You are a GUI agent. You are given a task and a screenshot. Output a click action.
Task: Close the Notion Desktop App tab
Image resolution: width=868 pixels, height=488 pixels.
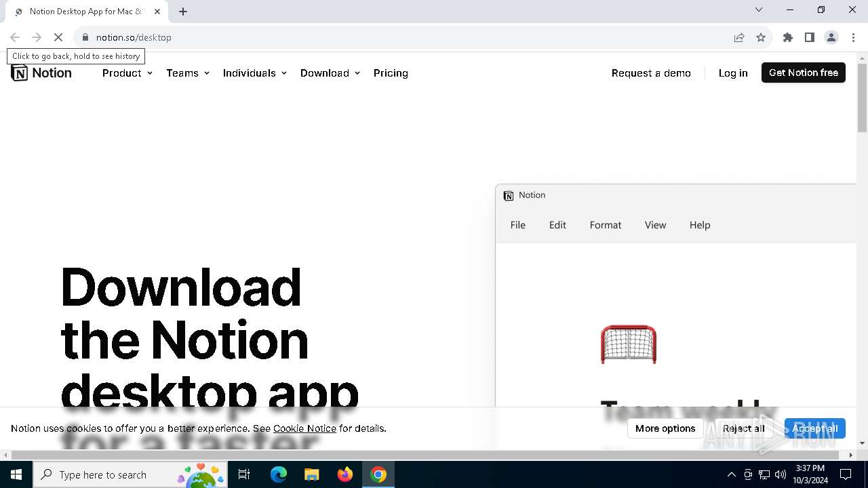tap(157, 12)
